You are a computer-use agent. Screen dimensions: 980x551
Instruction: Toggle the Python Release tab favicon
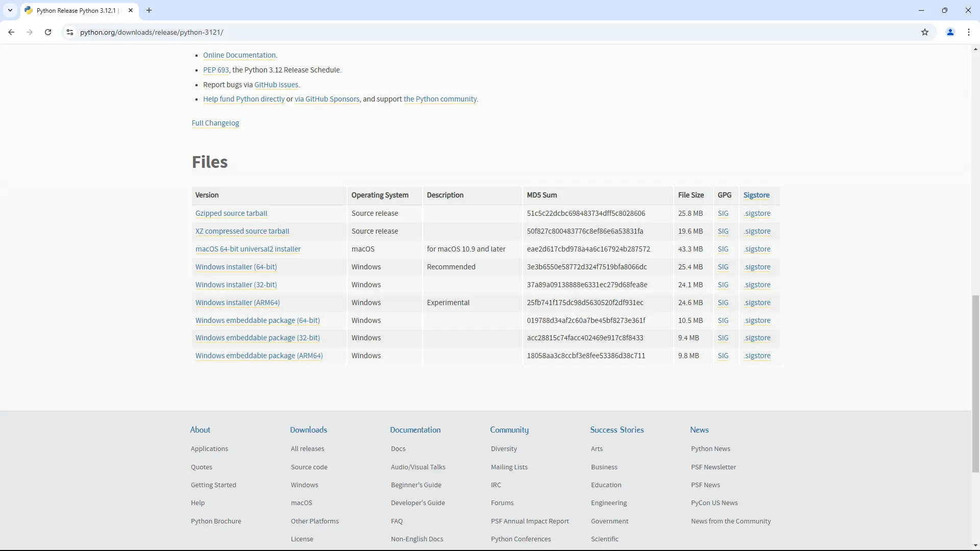29,10
